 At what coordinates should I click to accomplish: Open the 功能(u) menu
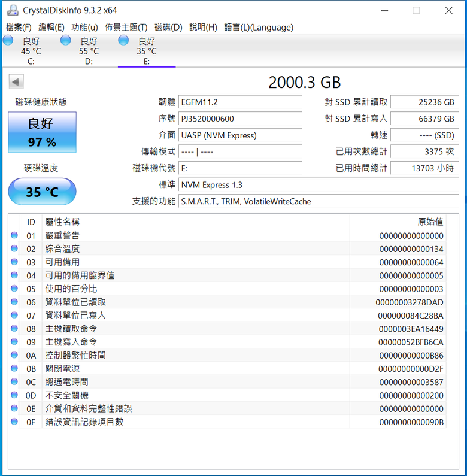(x=84, y=28)
